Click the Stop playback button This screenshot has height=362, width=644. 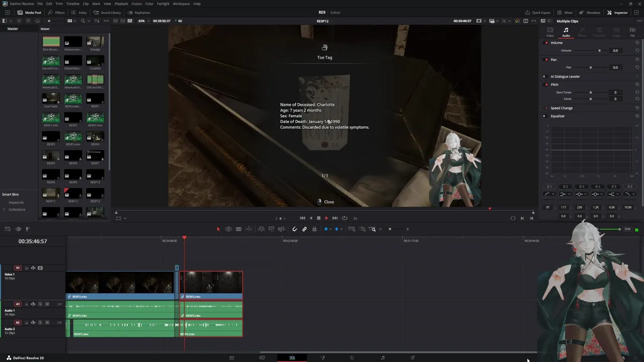(318, 218)
